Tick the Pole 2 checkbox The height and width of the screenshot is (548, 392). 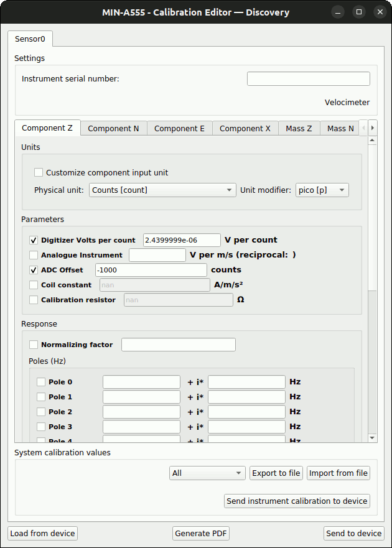(x=41, y=412)
